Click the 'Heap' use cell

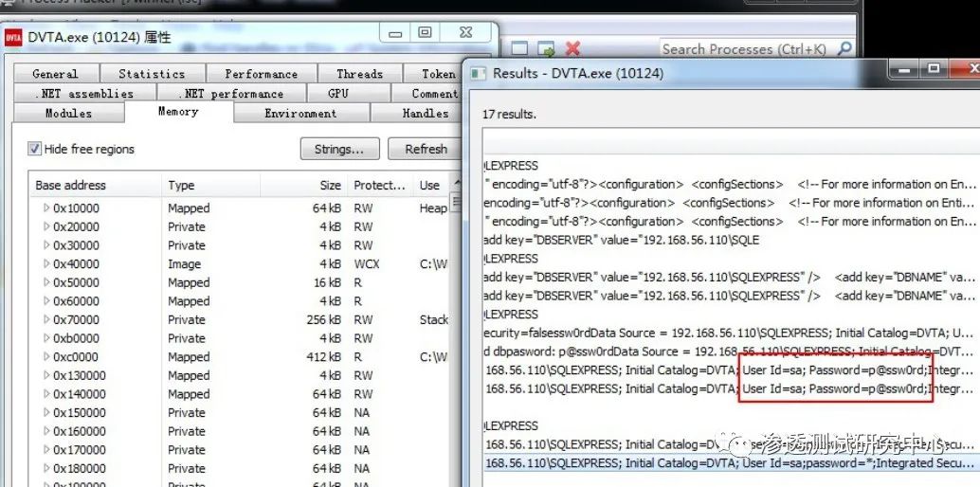pyautogui.click(x=433, y=208)
